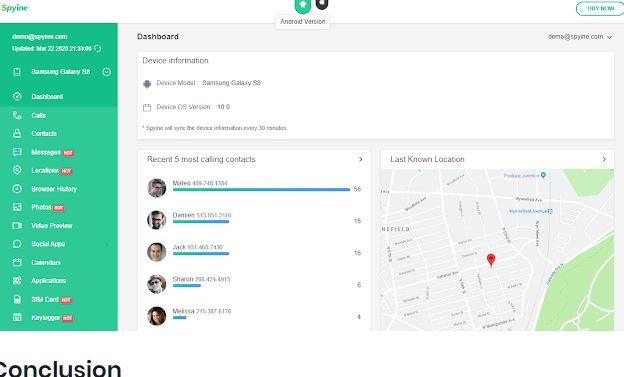Click Damien's profile avatar
624x377 pixels.
pyautogui.click(x=156, y=220)
